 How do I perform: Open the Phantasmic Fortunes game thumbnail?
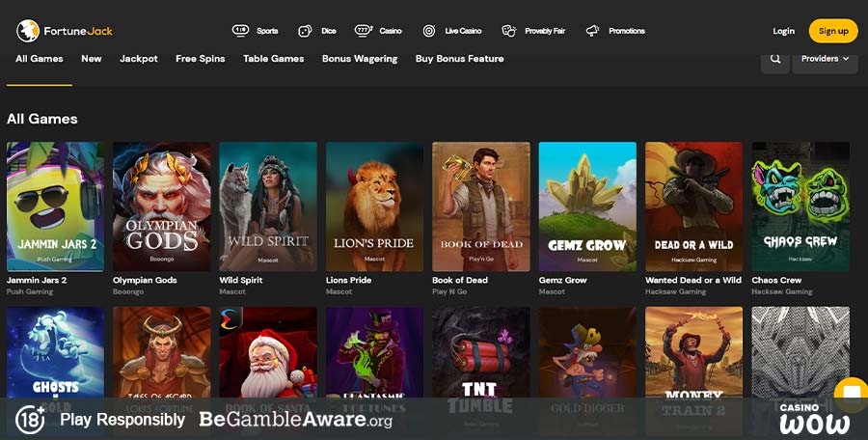coord(375,371)
